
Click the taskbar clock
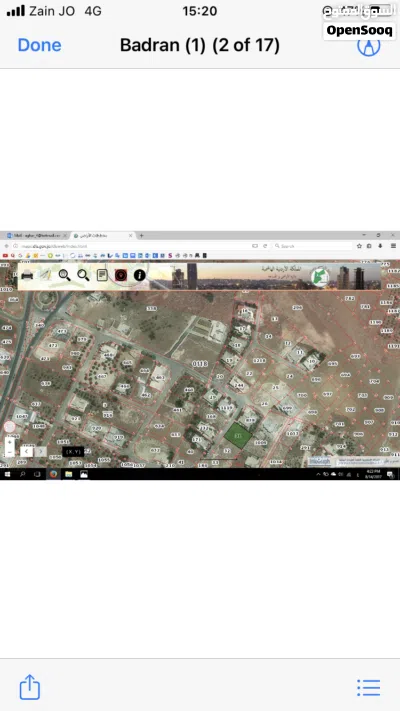(x=373, y=474)
